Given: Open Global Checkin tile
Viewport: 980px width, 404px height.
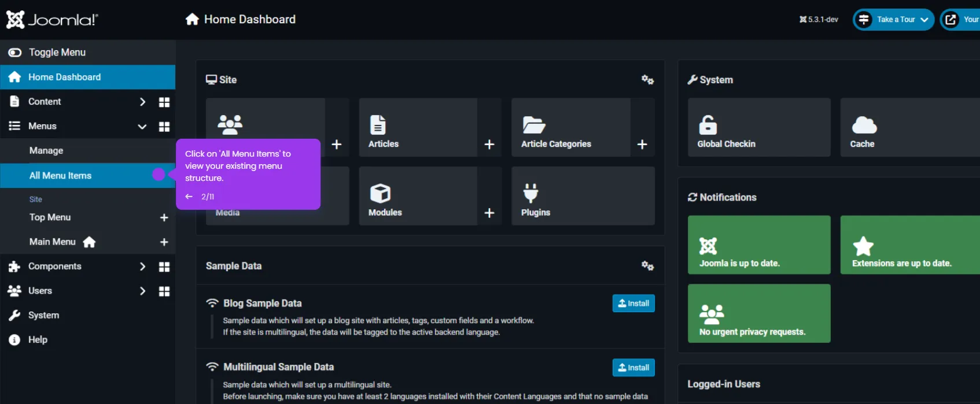Looking at the screenshot, I should [x=759, y=127].
